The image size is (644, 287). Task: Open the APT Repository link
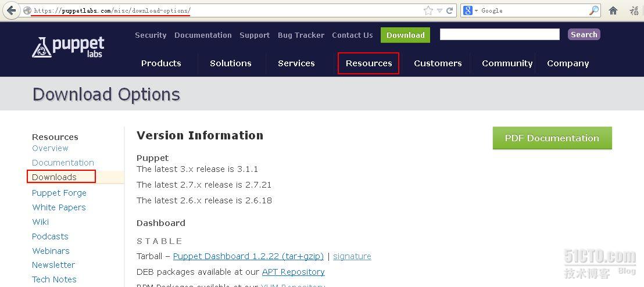294,272
